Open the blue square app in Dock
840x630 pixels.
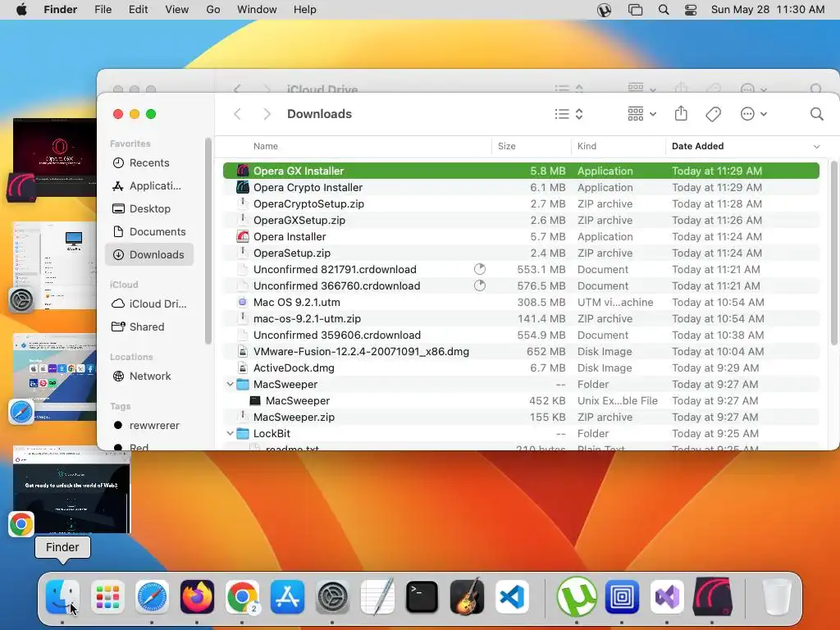click(622, 596)
